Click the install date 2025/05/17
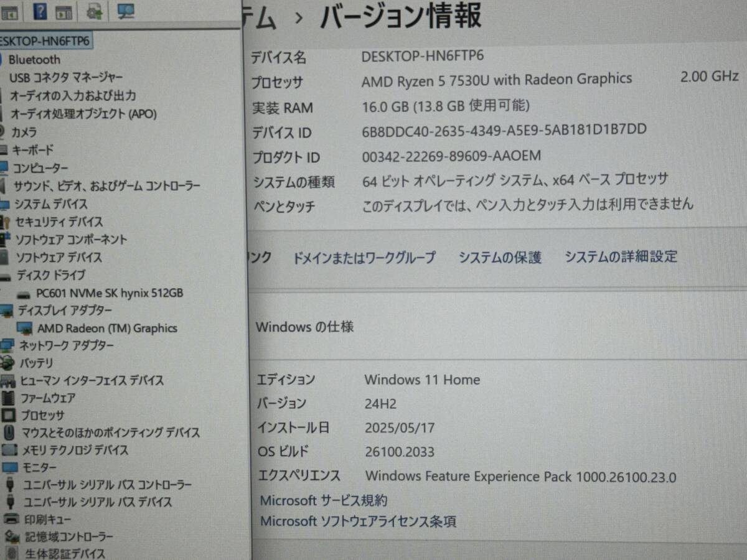Image resolution: width=747 pixels, height=560 pixels. [400, 428]
